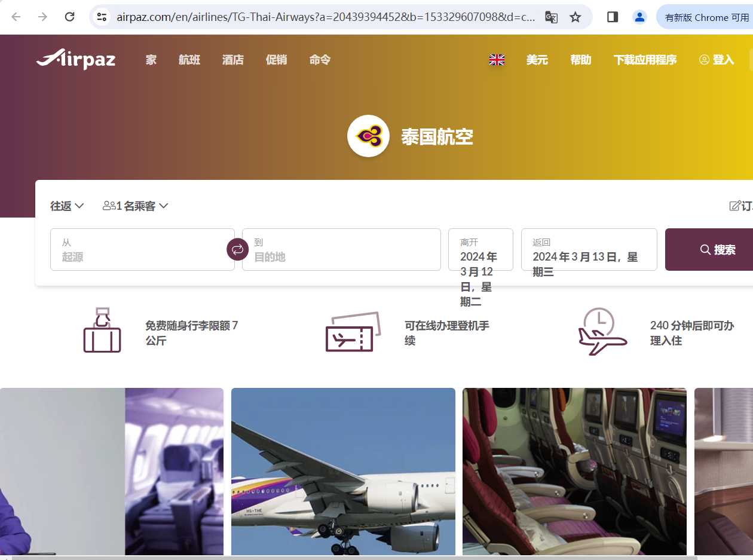Click the 可在线办理登机手续 text
This screenshot has height=560, width=753.
[x=447, y=333]
